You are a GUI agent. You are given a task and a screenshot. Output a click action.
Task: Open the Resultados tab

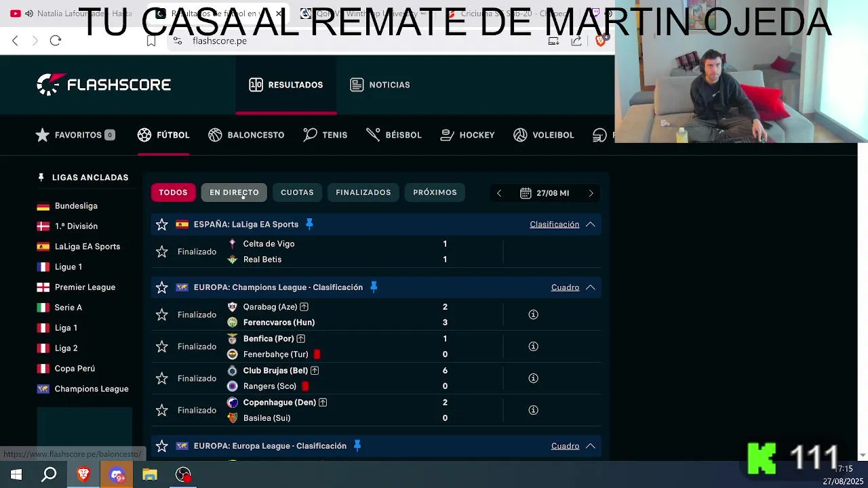click(286, 85)
